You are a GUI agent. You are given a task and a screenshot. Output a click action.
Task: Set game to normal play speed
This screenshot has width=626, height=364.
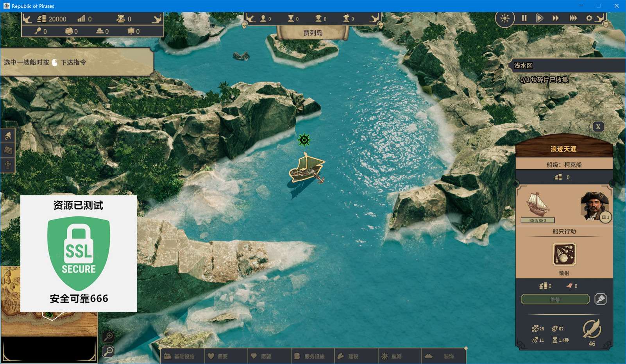[x=539, y=18]
